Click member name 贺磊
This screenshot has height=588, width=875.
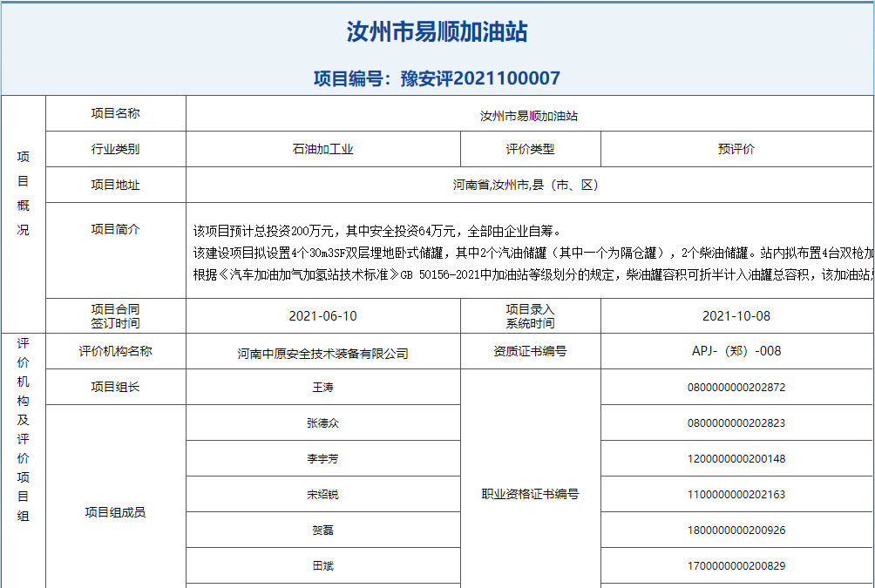[323, 530]
